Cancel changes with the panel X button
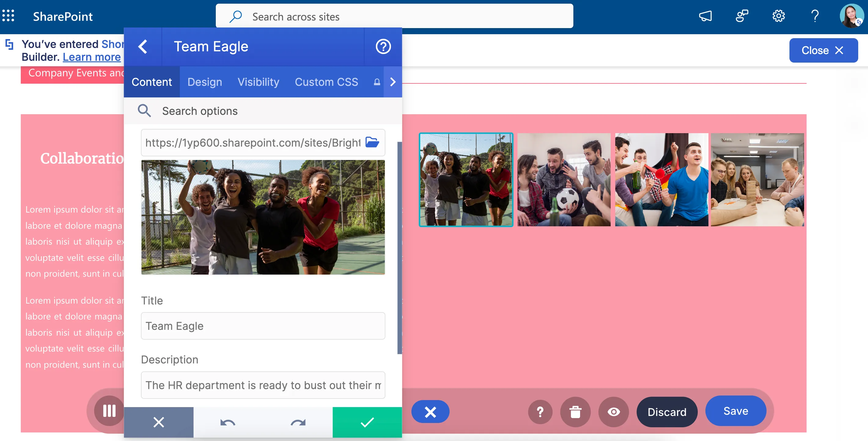 pos(159,422)
